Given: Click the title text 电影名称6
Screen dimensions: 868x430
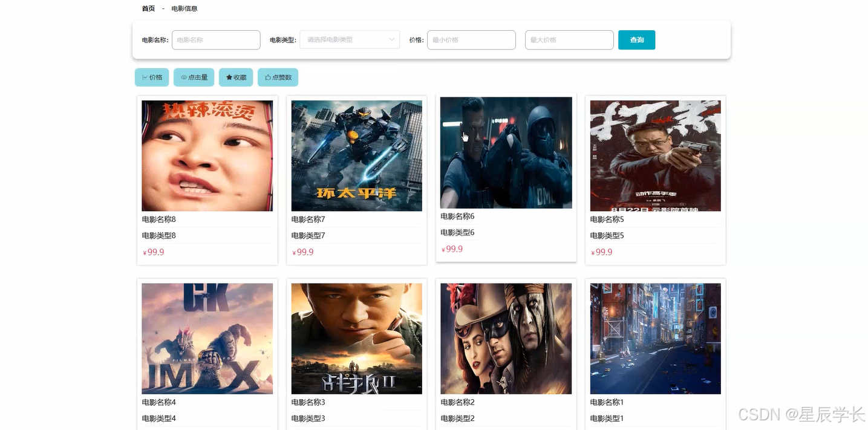Looking at the screenshot, I should (x=458, y=217).
